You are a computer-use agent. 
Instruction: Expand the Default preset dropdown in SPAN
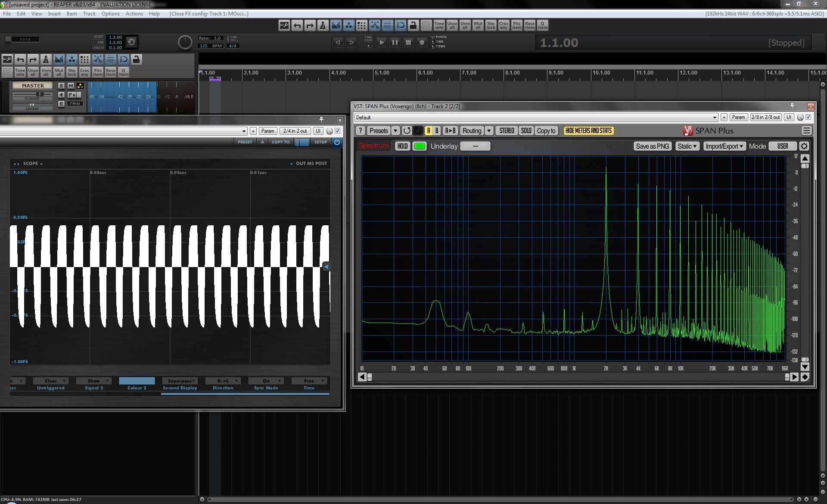click(x=715, y=117)
